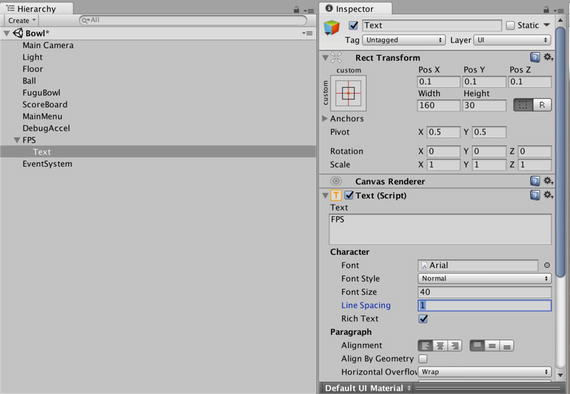Open Text (Script) gear settings menu
This screenshot has width=570, height=394.
548,195
